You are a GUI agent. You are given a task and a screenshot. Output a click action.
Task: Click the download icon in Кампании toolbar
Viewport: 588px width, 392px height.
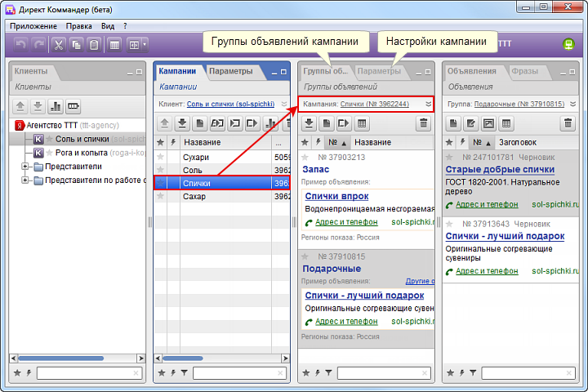[182, 123]
